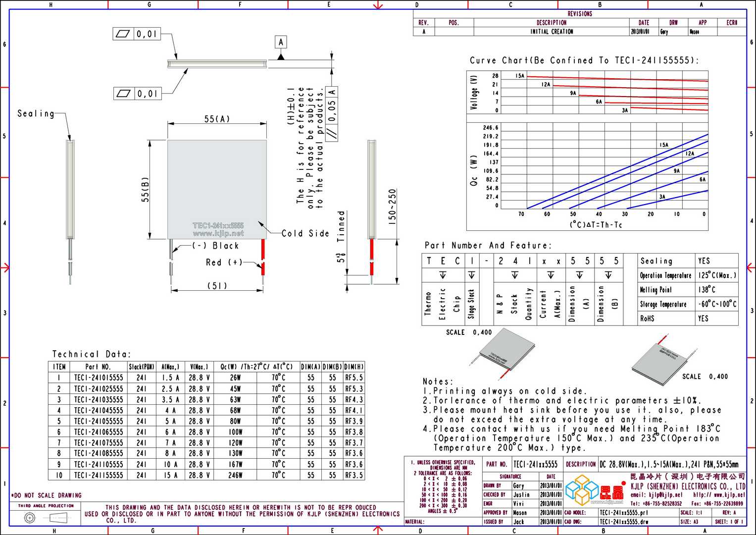
Task: Click the CAD model name TEC1-241xx5555.prt
Action: click(623, 513)
